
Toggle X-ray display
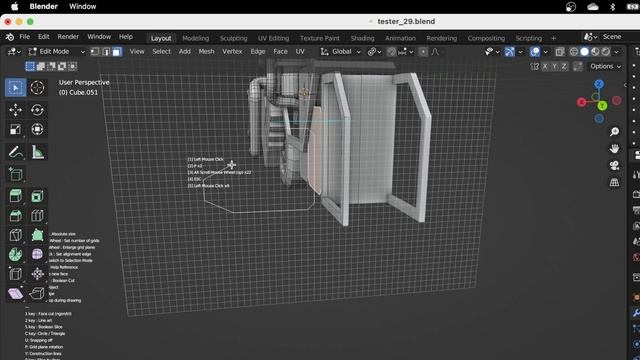pyautogui.click(x=560, y=52)
